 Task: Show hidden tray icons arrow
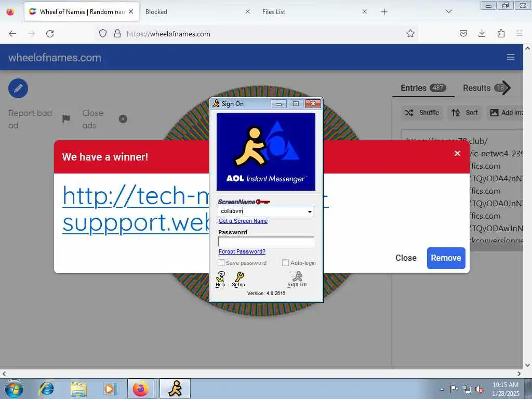pos(442,389)
